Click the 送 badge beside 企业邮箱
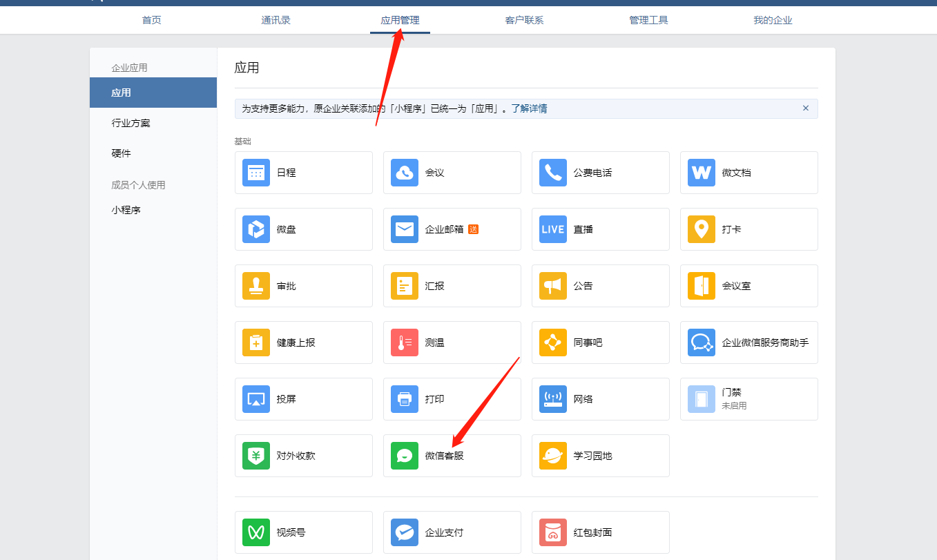 coord(473,229)
